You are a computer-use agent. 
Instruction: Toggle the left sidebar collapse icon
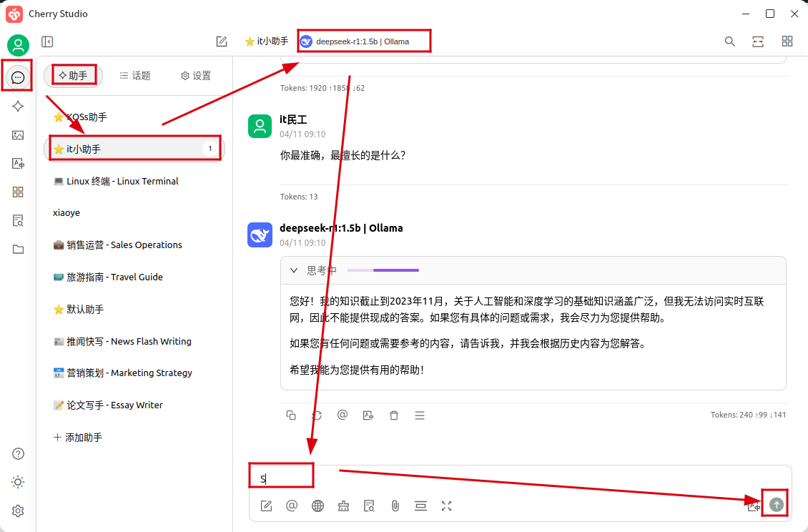(x=47, y=41)
